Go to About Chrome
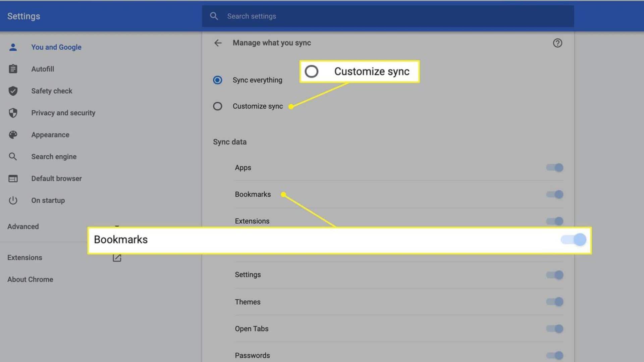This screenshot has height=362, width=644. [30, 279]
